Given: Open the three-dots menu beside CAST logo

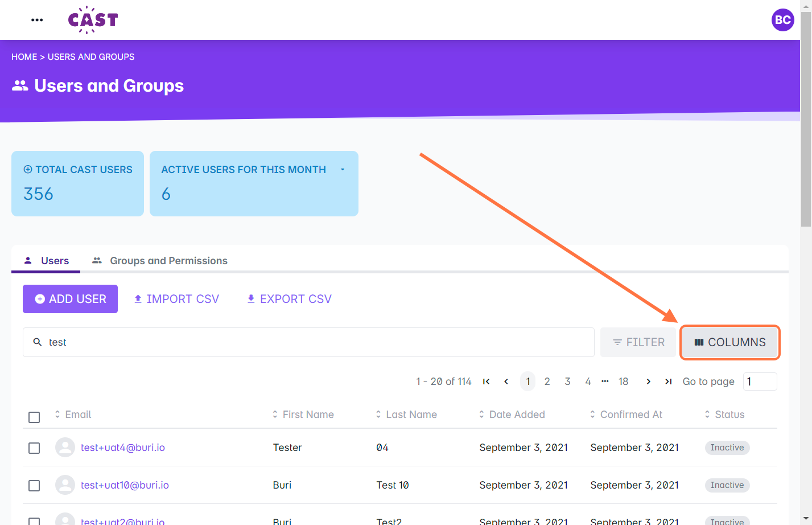Looking at the screenshot, I should (x=37, y=20).
